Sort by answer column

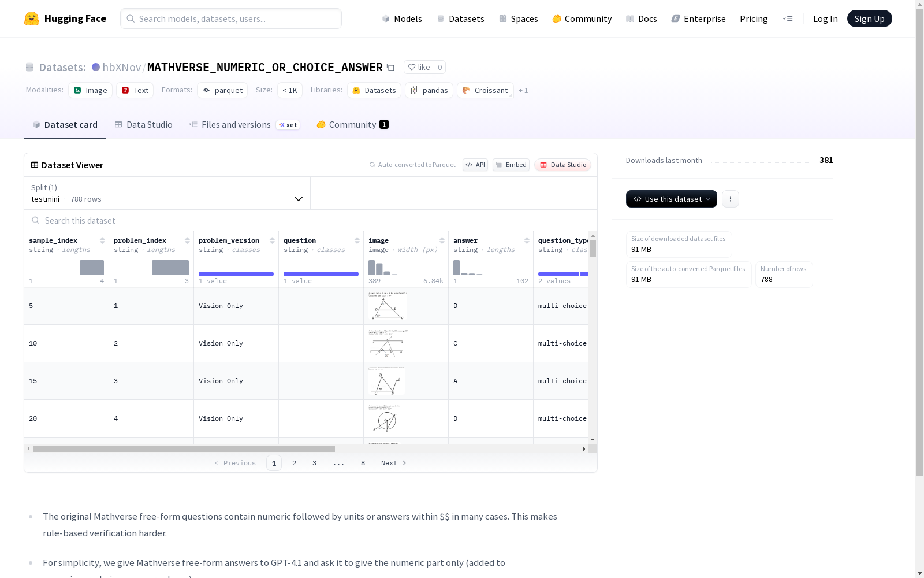(527, 240)
